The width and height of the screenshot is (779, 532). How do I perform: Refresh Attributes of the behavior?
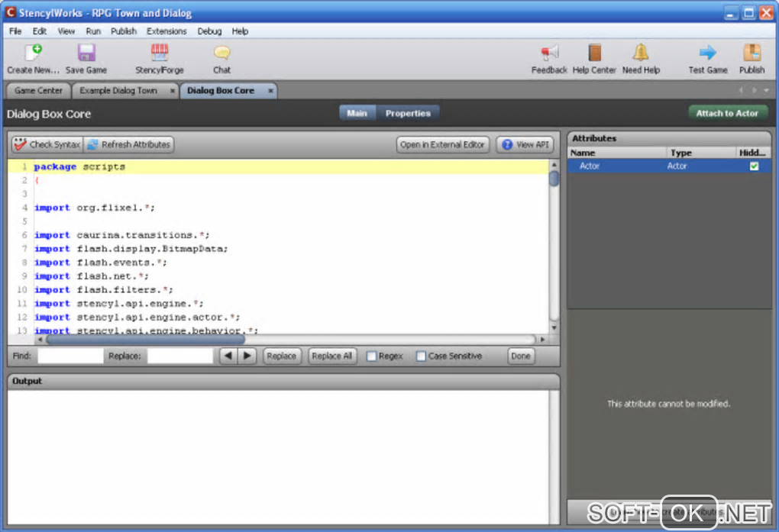click(x=128, y=144)
